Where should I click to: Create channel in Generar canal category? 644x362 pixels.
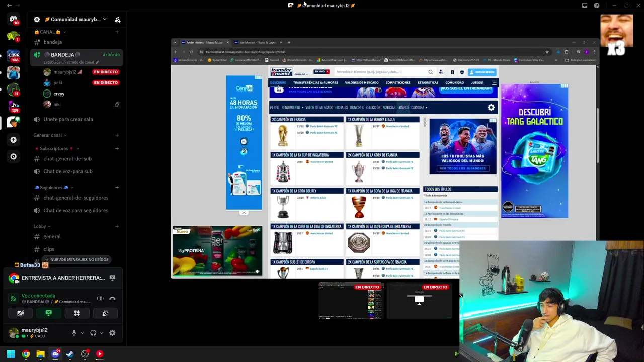(117, 135)
